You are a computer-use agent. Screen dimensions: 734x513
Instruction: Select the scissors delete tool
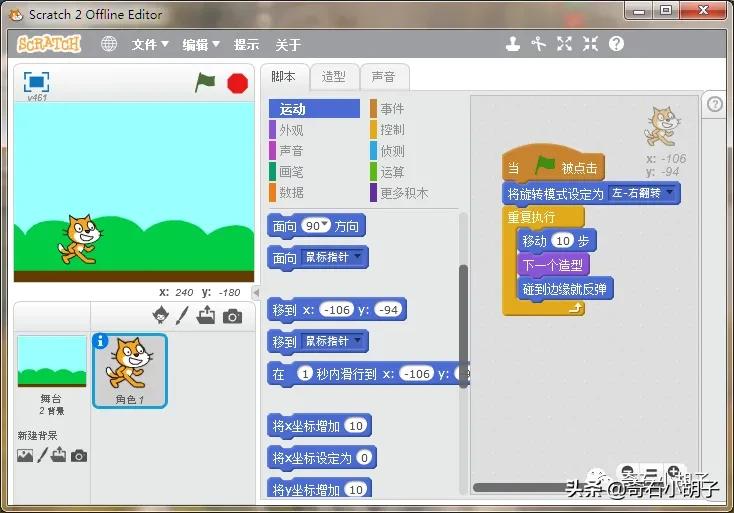click(538, 44)
